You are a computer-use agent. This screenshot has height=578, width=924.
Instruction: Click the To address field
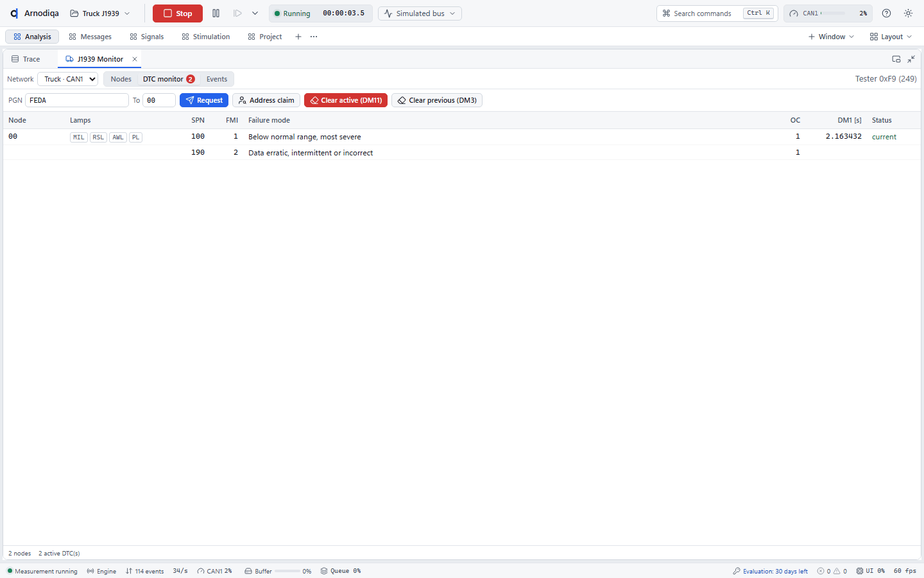point(159,100)
